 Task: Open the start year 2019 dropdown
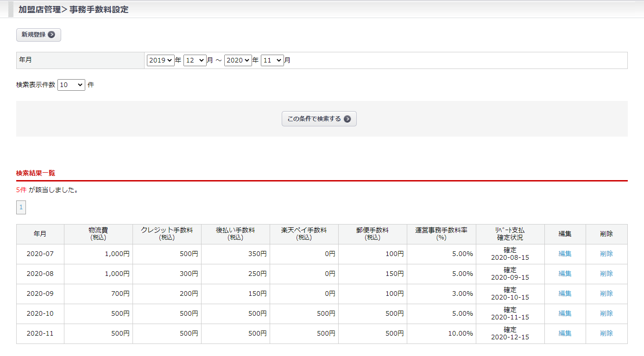pos(160,60)
